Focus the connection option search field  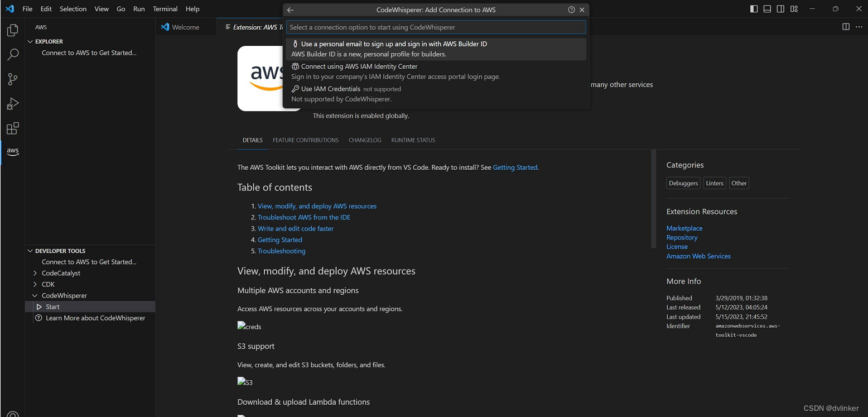tap(436, 27)
